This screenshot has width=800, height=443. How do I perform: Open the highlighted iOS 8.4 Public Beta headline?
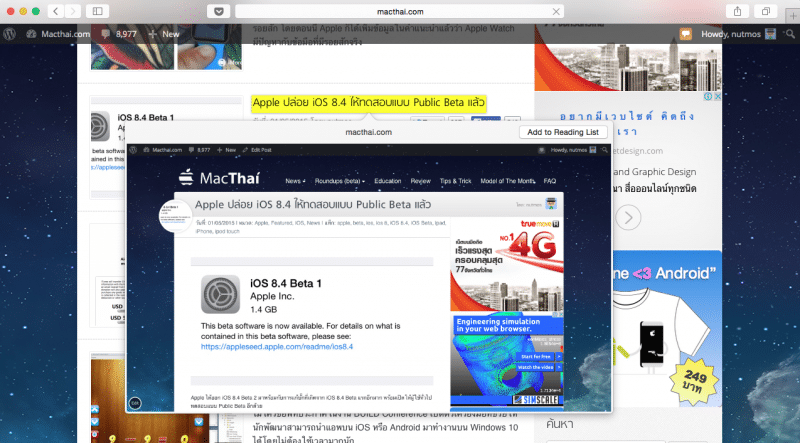368,103
